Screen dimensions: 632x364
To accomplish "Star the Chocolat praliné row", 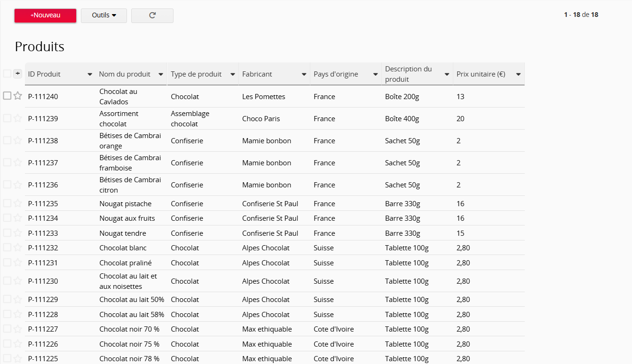I will (x=18, y=263).
